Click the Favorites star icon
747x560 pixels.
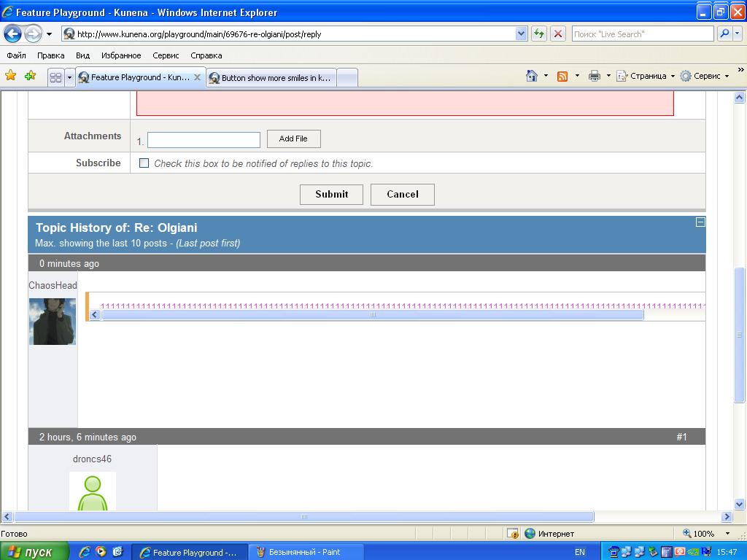click(10, 76)
